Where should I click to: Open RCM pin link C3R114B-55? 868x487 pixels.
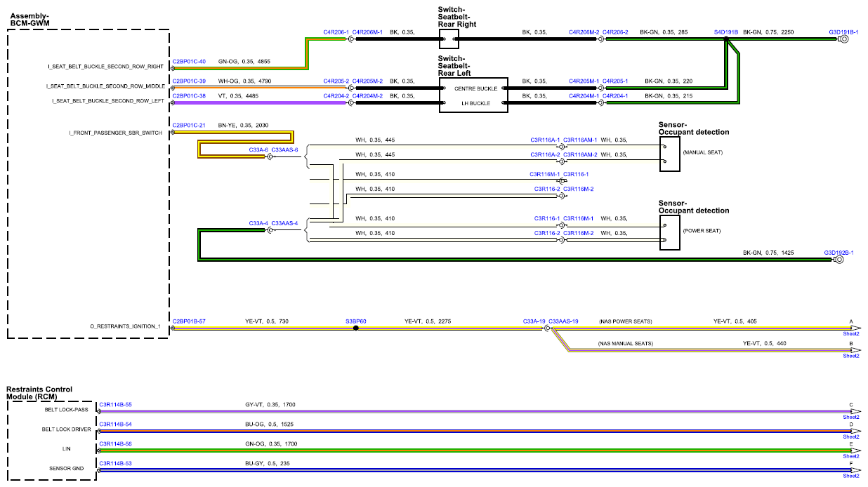115,404
